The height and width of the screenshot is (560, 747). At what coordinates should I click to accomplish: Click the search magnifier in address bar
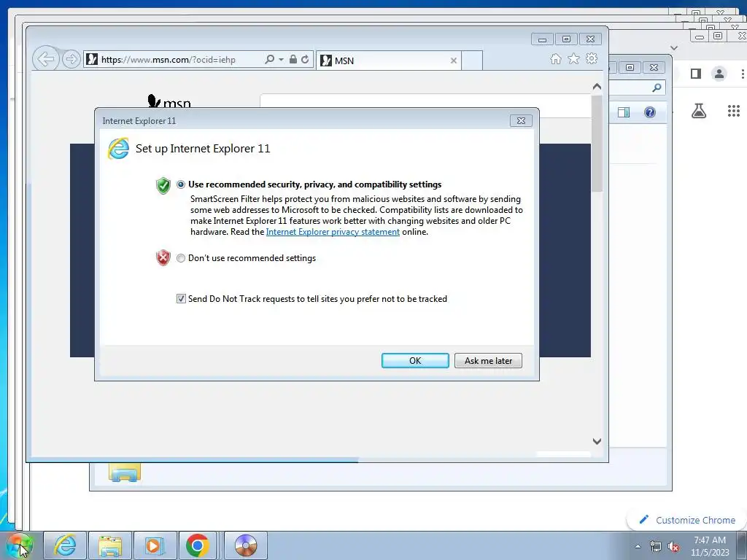pos(269,59)
